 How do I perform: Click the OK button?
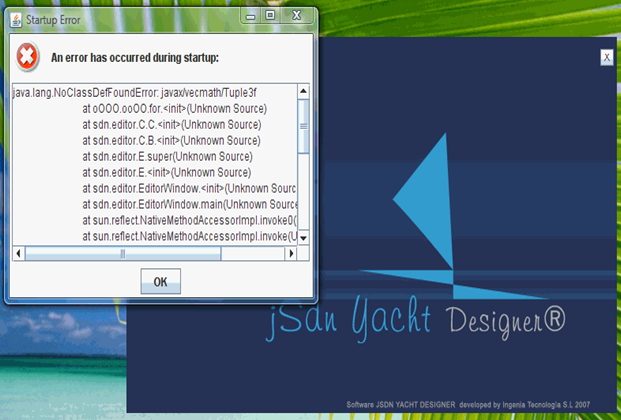tap(160, 282)
